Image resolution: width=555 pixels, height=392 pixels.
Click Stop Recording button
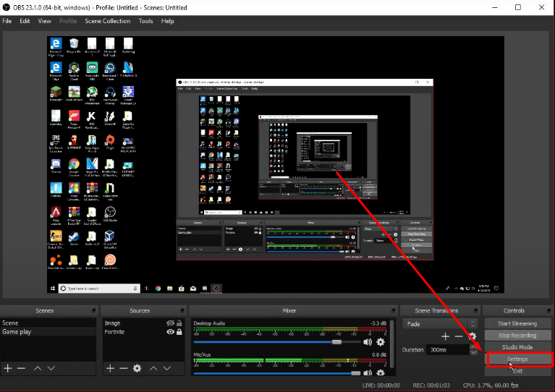coord(517,336)
